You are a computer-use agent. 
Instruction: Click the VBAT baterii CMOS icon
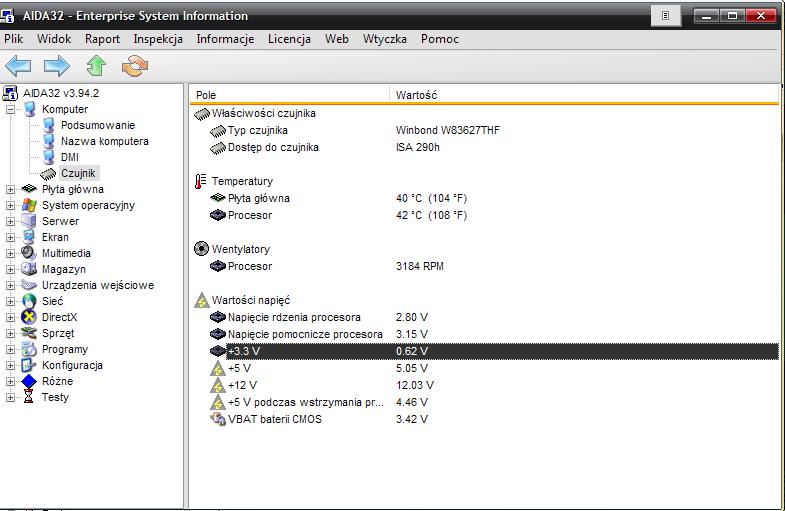pyautogui.click(x=218, y=419)
